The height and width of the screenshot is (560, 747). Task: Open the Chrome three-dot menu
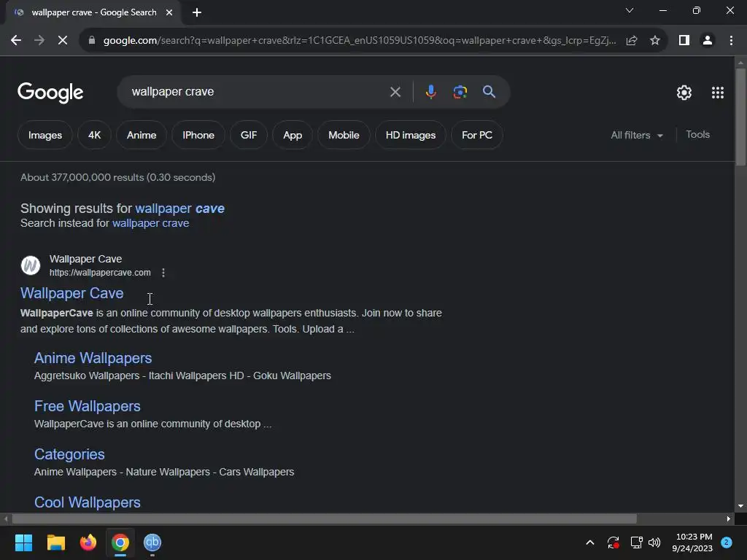tap(731, 41)
